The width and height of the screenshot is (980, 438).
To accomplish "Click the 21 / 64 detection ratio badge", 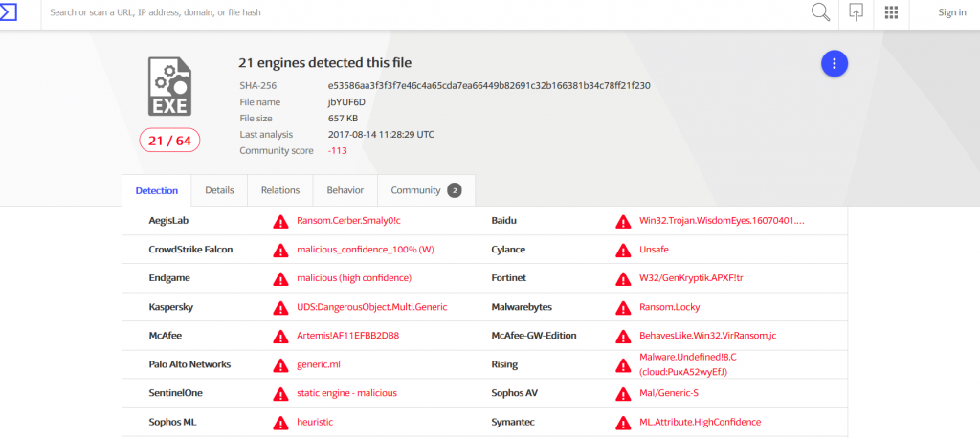I will [x=169, y=141].
